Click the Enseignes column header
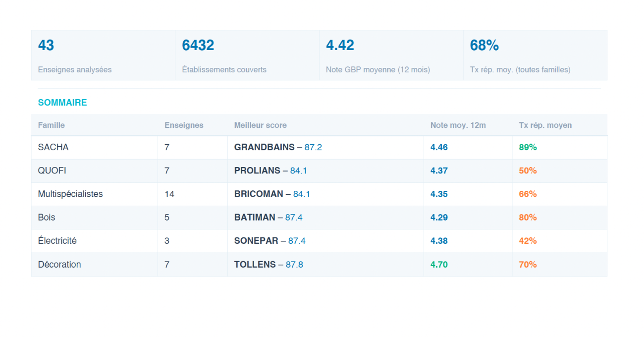644x337 pixels. [x=184, y=125]
